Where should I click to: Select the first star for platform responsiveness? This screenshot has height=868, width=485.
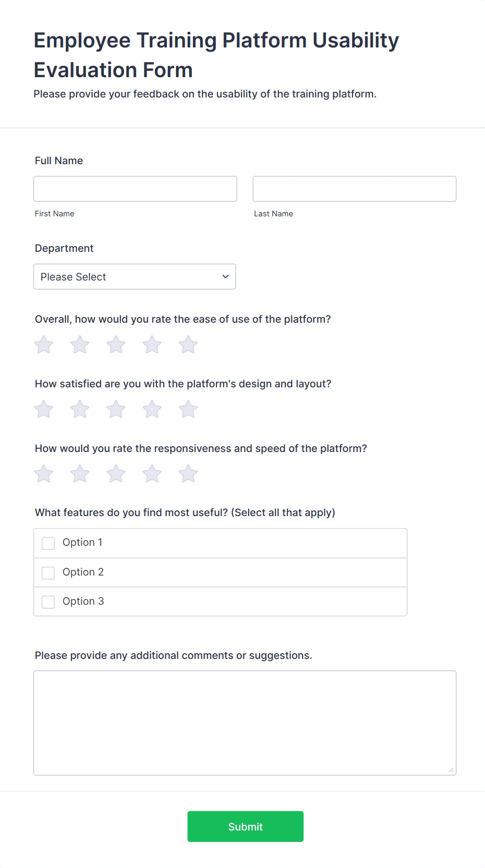pyautogui.click(x=43, y=474)
